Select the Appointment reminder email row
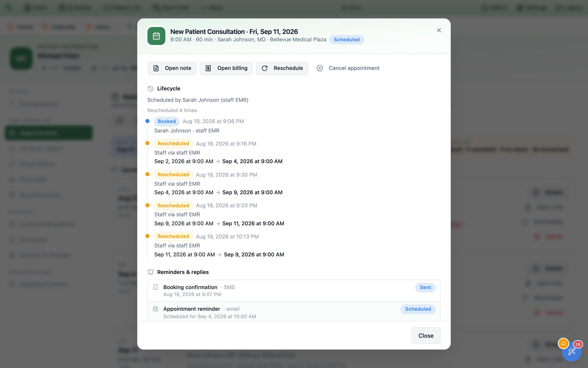The height and width of the screenshot is (368, 588). click(x=294, y=312)
